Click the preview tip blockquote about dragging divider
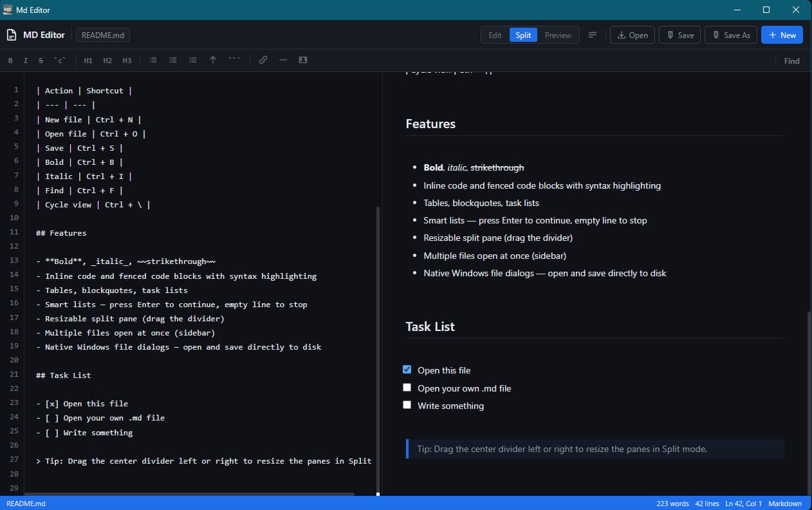Screen dimensions: 812x510 coord(595,449)
